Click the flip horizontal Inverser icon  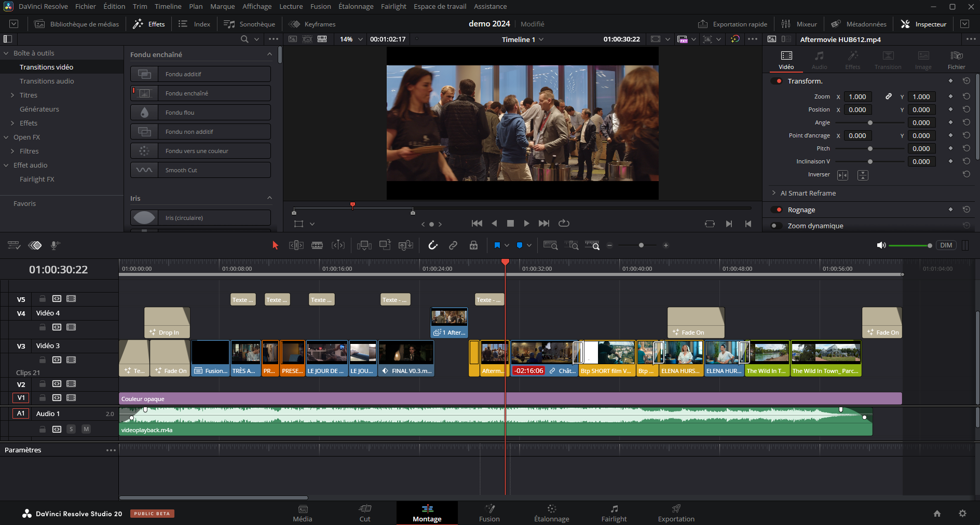coord(842,175)
